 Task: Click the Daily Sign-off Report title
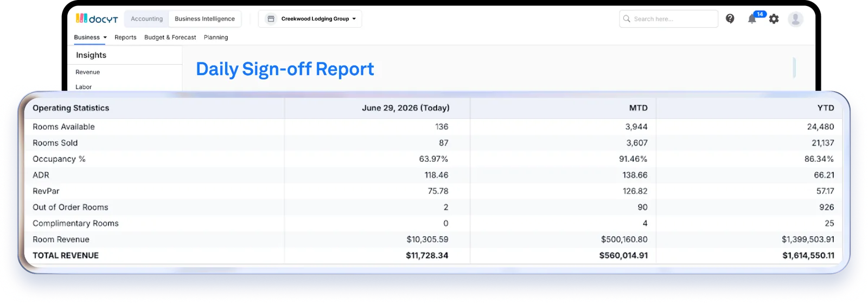pos(285,69)
